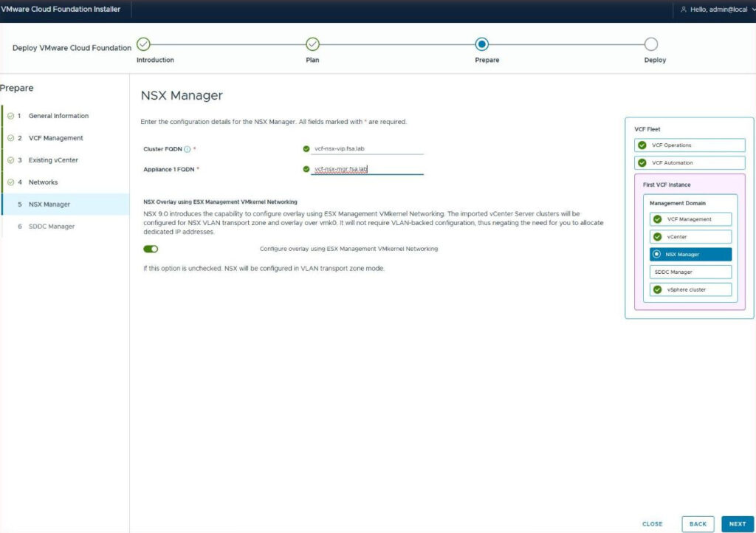The width and height of the screenshot is (756, 533).
Task: Click the green check beside the Cluster FQDN field
Action: 306,149
